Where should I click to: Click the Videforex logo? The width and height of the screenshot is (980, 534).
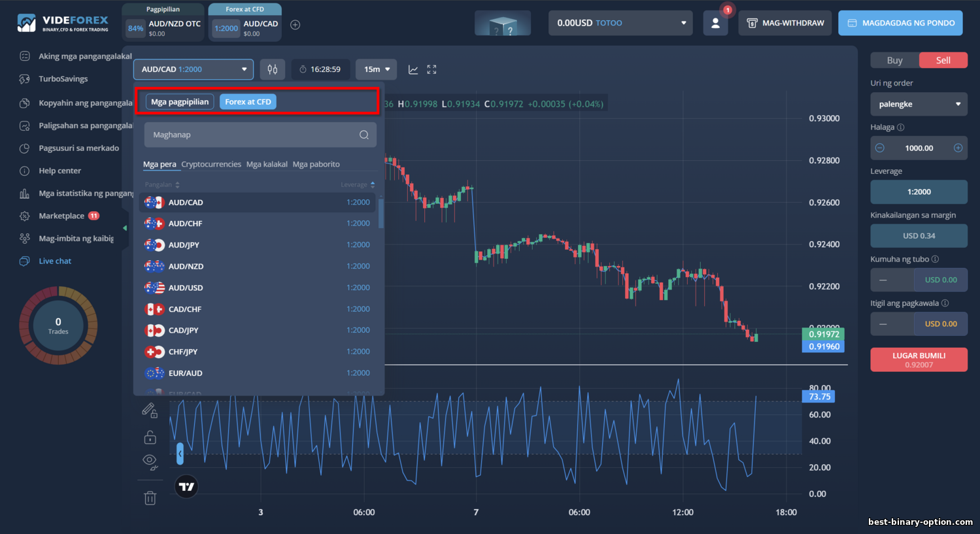point(63,23)
